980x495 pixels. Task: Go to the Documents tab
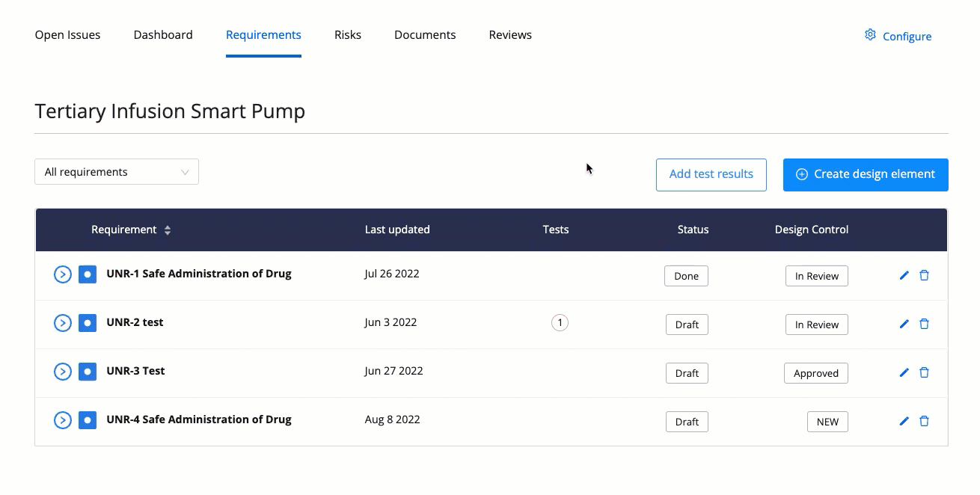pos(425,35)
